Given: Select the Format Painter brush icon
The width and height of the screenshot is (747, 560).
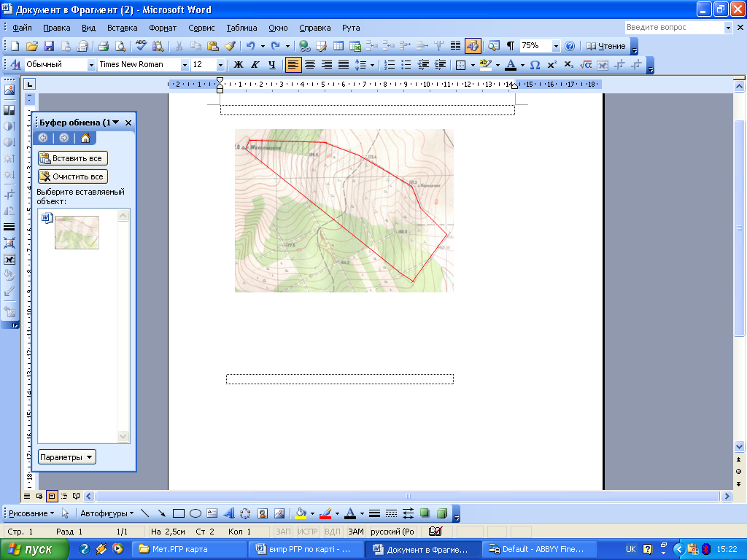Looking at the screenshot, I should [x=230, y=46].
